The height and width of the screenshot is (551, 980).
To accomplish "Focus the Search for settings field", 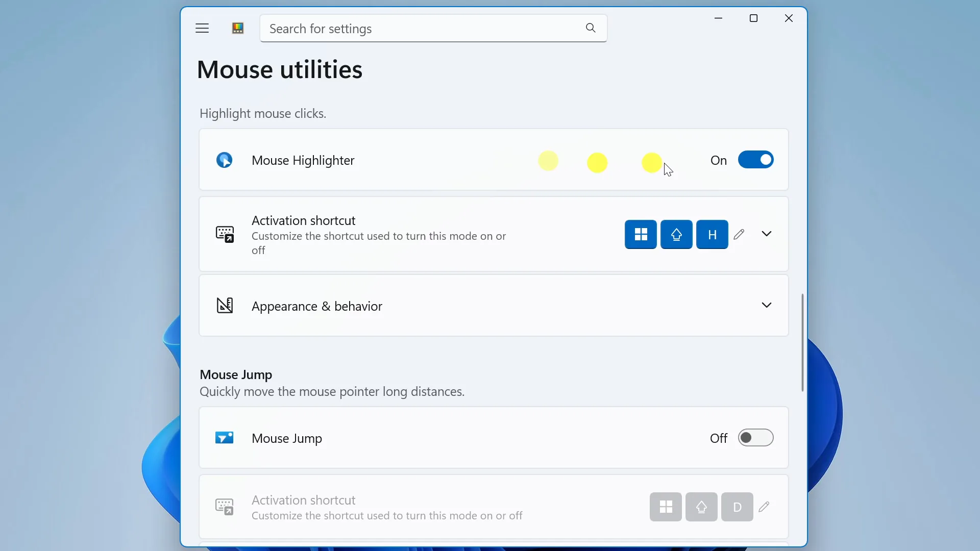I will click(433, 29).
